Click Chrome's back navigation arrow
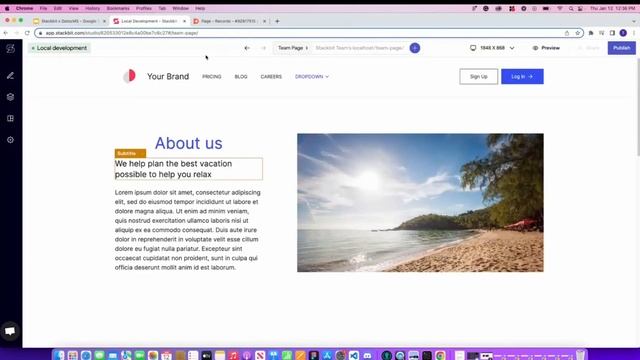Viewport: 640px width, 360px height. (6, 33)
